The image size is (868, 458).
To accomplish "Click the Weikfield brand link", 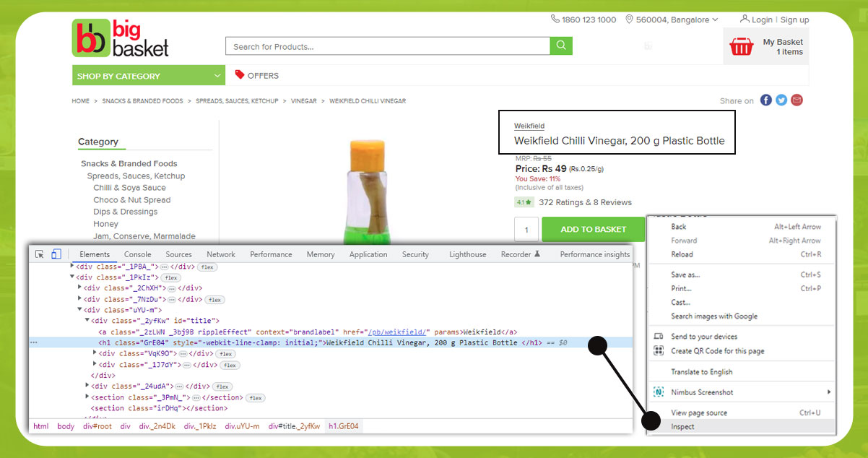I will tap(529, 126).
